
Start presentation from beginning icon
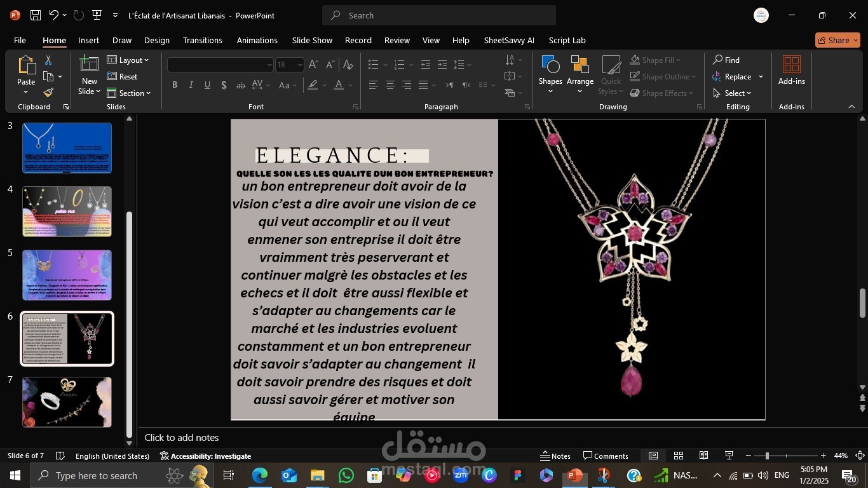[97, 15]
